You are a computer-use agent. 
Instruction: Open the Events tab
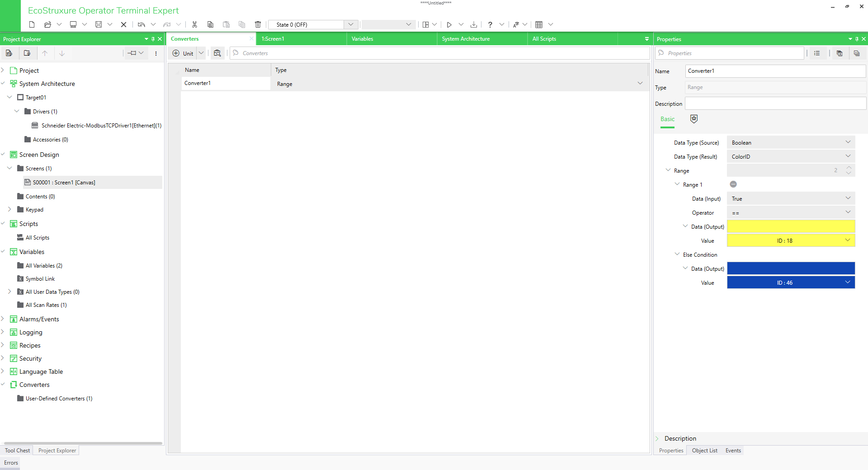(733, 451)
